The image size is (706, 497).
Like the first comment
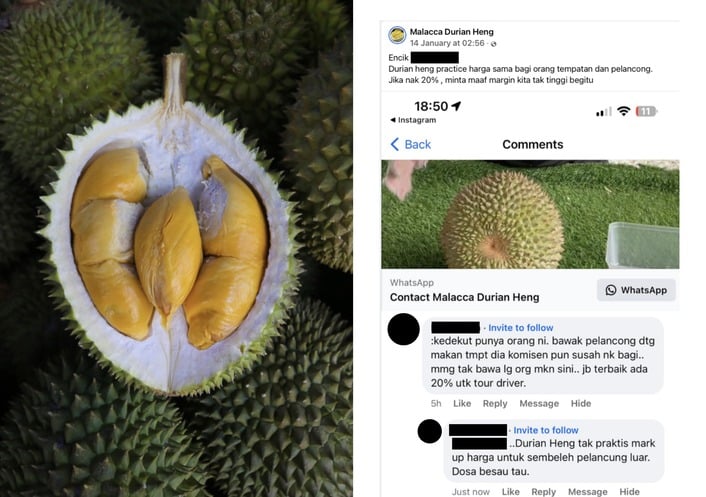coord(462,403)
